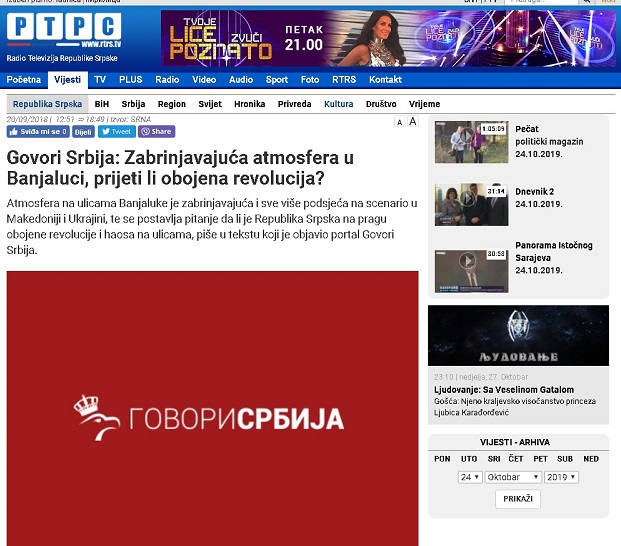Play the Dnevnik 2 video thumbnail
The height and width of the screenshot is (546, 621).
point(471,204)
